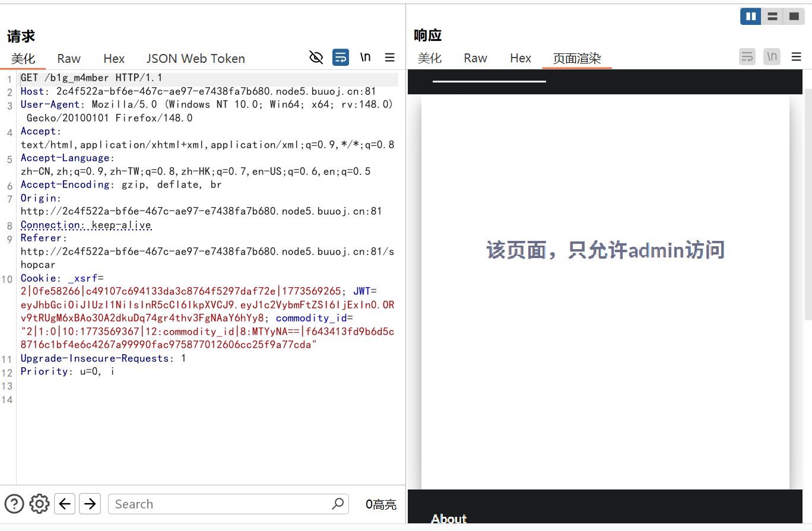Open the JSON Web Token tab
Viewport: 812px width, 531px height.
coord(195,58)
